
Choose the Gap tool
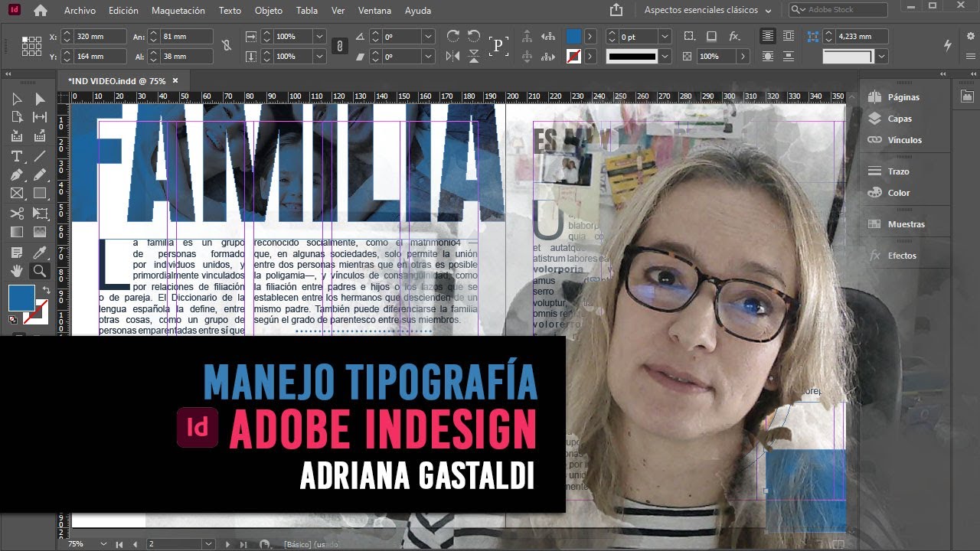[40, 117]
